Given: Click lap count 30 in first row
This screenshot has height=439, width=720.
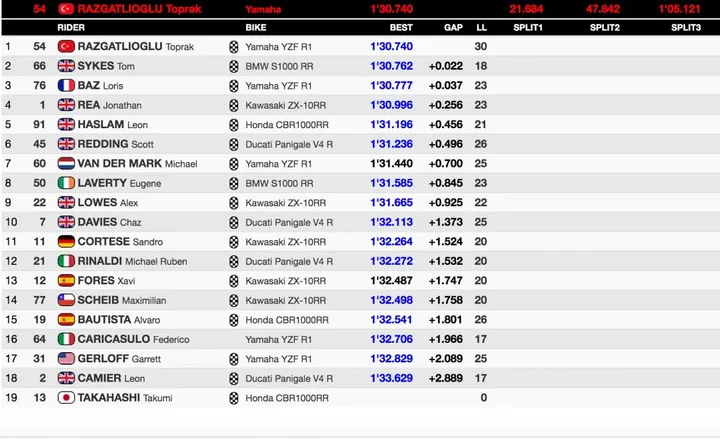Looking at the screenshot, I should 481,46.
